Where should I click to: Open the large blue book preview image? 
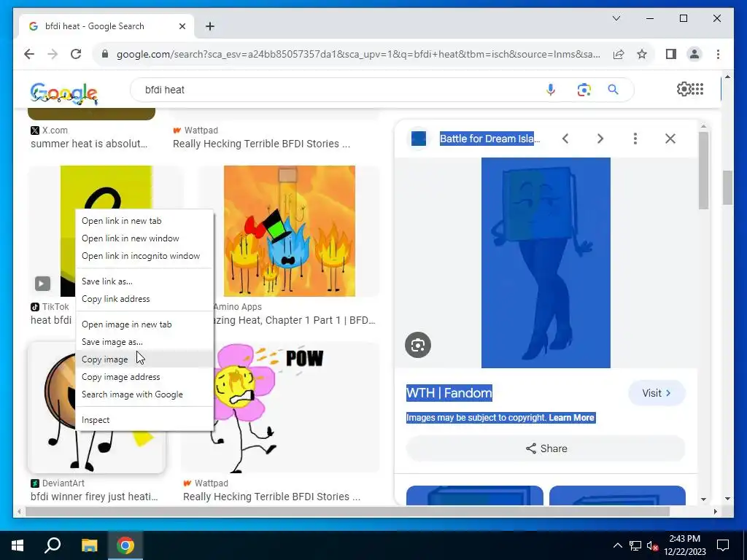point(546,262)
